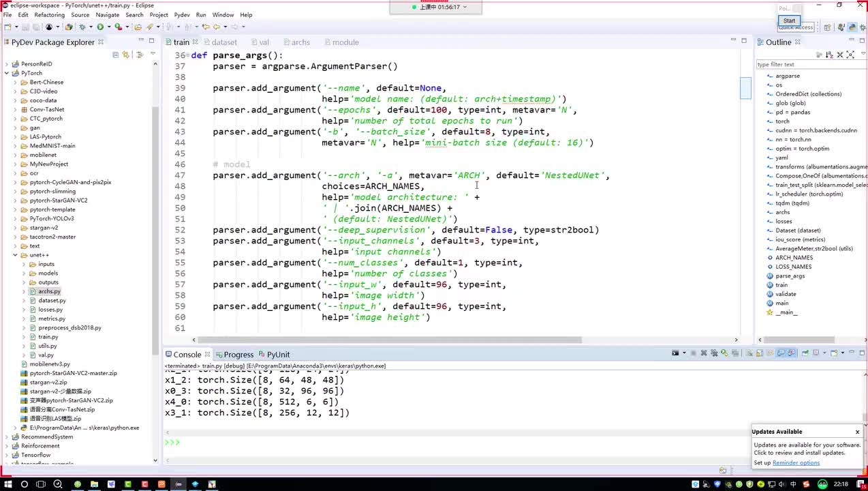
Task: Open the PyDev perspective icon
Action: [x=852, y=27]
